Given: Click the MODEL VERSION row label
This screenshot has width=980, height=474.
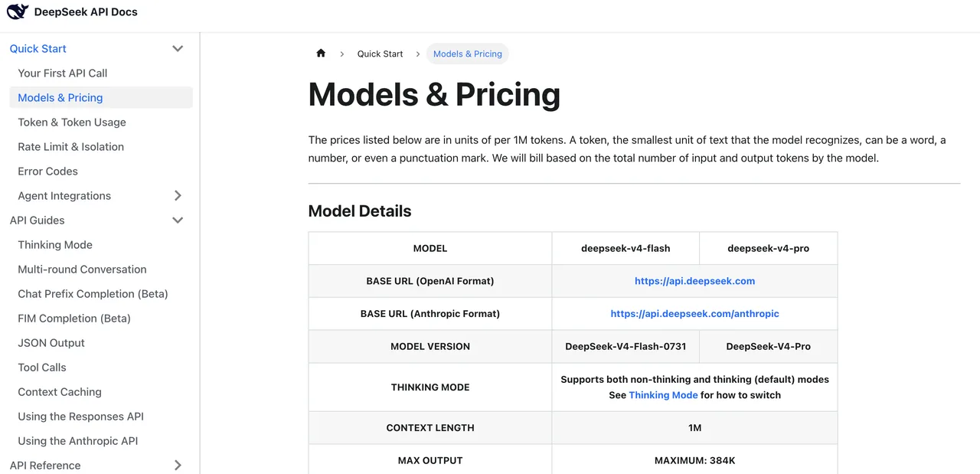Looking at the screenshot, I should coord(430,346).
